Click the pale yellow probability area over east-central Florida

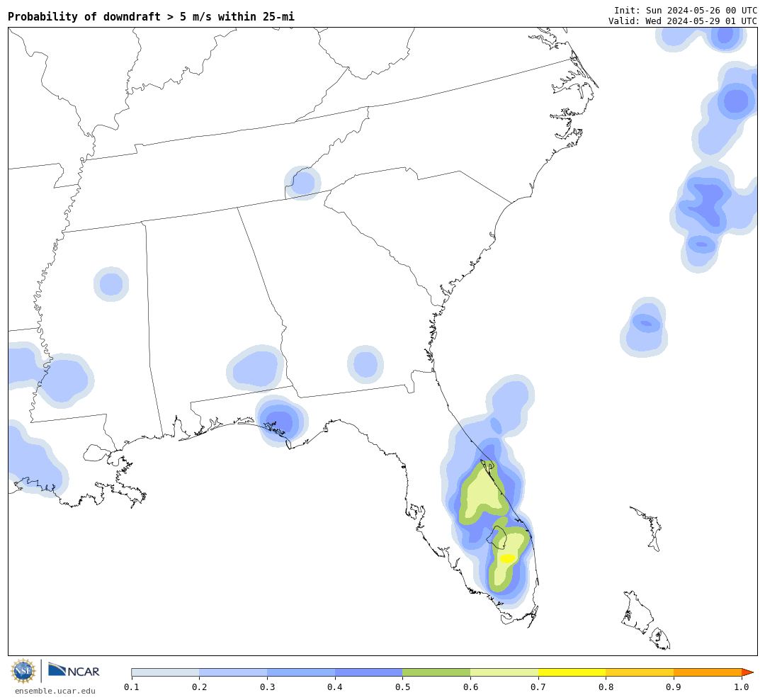[x=483, y=493]
